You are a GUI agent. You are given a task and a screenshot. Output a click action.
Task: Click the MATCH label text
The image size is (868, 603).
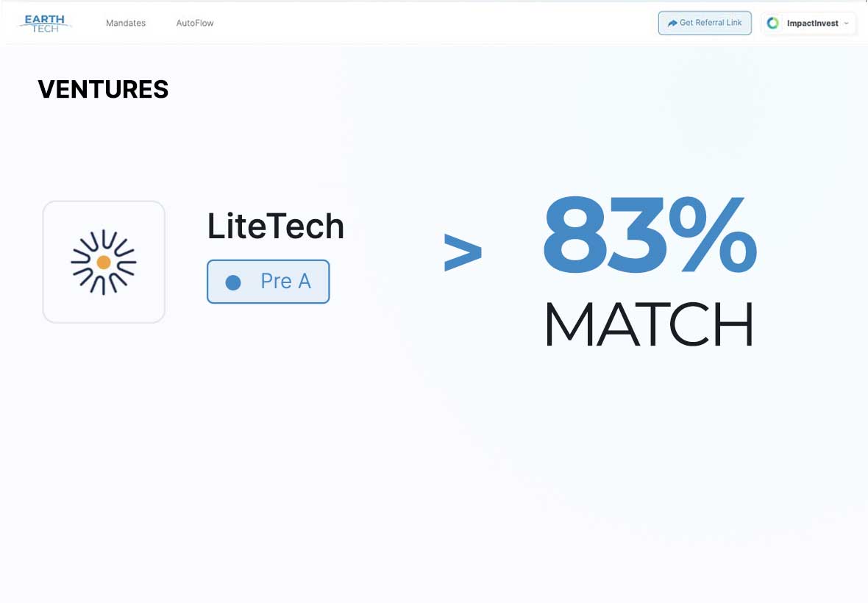tap(649, 324)
